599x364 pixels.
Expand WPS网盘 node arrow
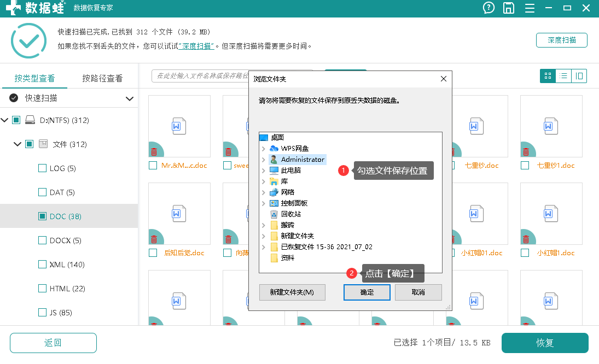click(x=264, y=149)
